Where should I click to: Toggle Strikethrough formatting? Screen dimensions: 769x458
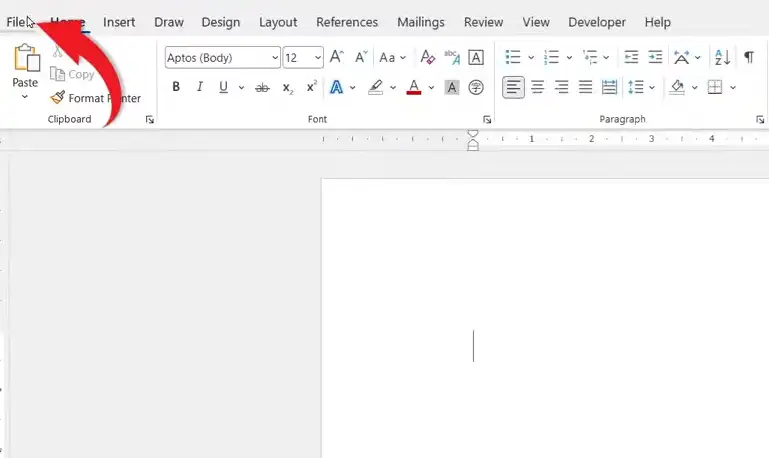262,88
